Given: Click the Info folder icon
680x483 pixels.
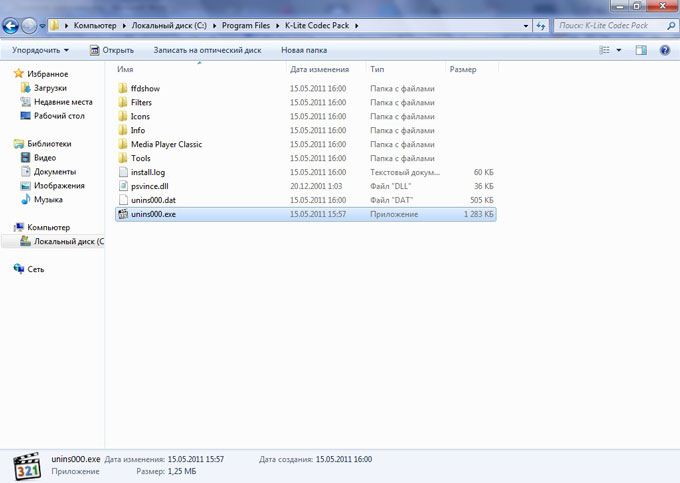Looking at the screenshot, I should (x=123, y=130).
